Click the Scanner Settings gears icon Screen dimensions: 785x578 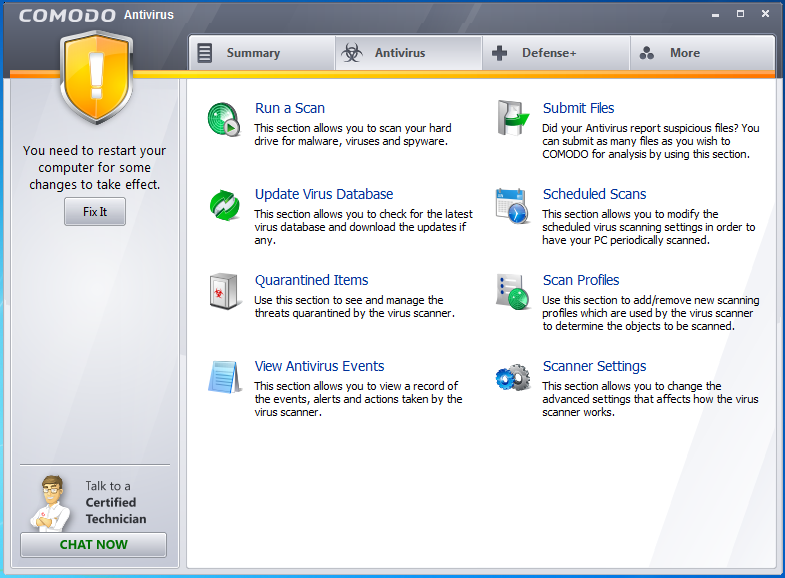(x=513, y=377)
